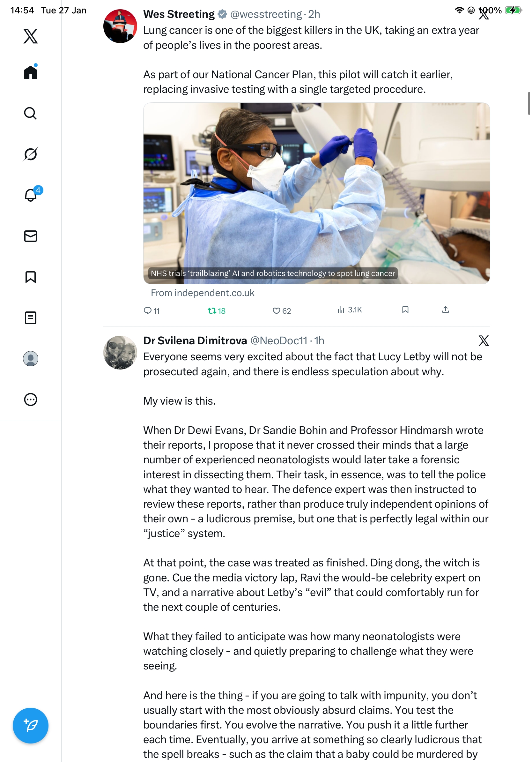Viewport: 532px width, 762px height.
Task: Open your profile avatar in sidebar
Action: click(x=31, y=358)
